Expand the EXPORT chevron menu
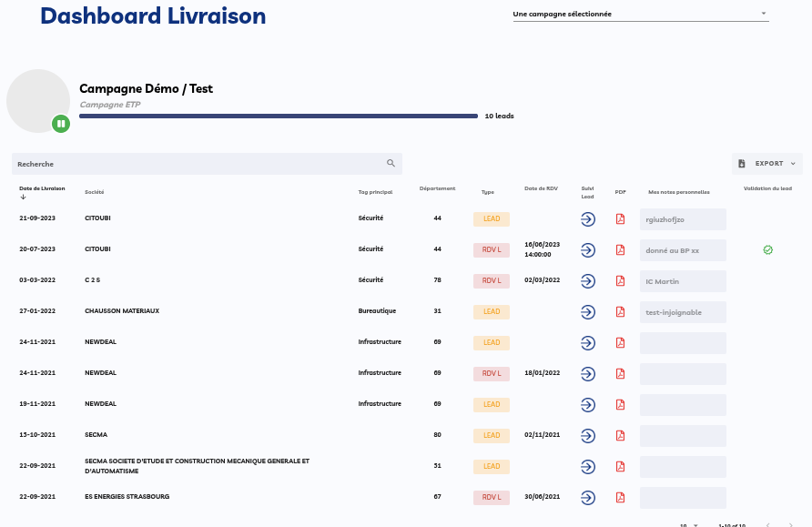This screenshot has width=812, height=527. [x=793, y=164]
